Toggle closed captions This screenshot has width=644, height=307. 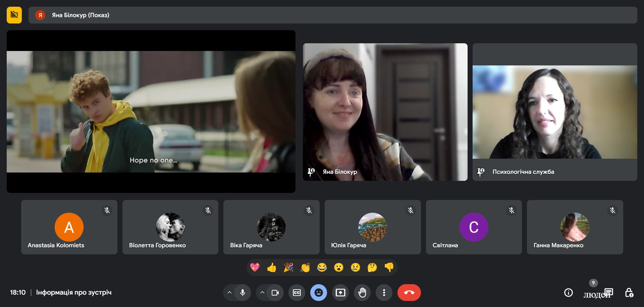[297, 293]
